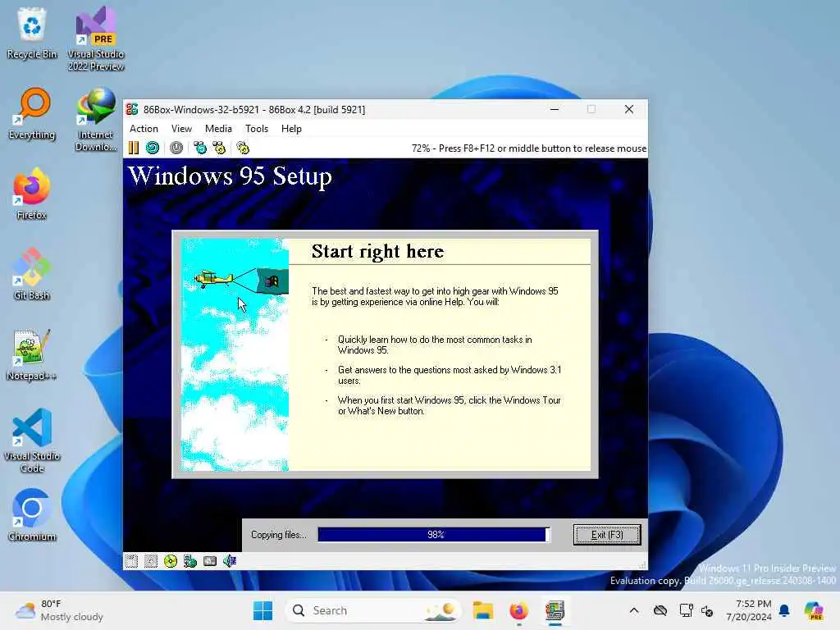
Task: Send Ctrl+Alt+Del via toolbar icon
Action: point(200,148)
